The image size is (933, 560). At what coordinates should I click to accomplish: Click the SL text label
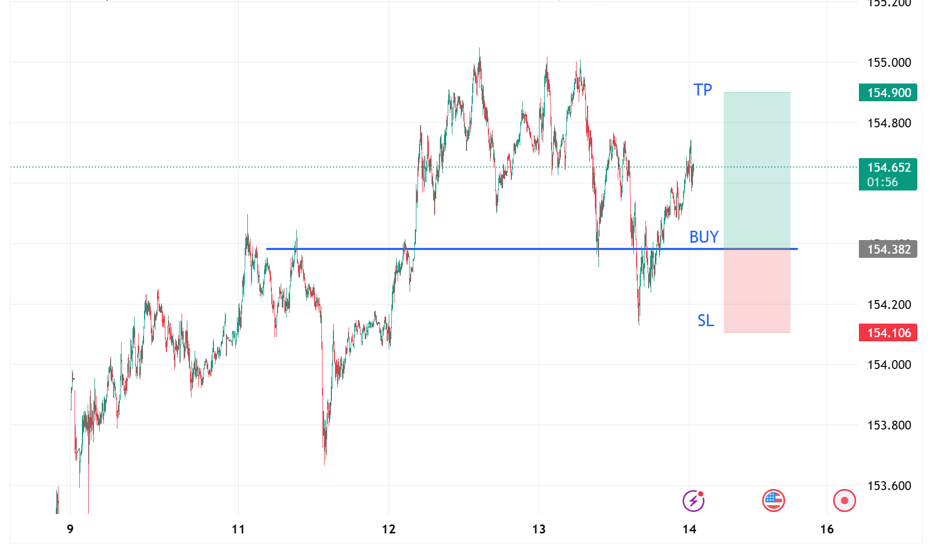click(x=706, y=321)
